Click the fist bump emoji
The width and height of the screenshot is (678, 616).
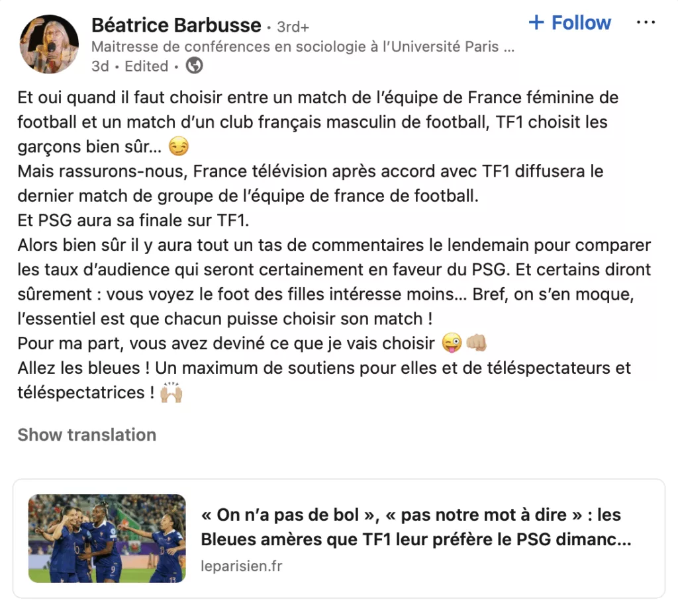[477, 344]
